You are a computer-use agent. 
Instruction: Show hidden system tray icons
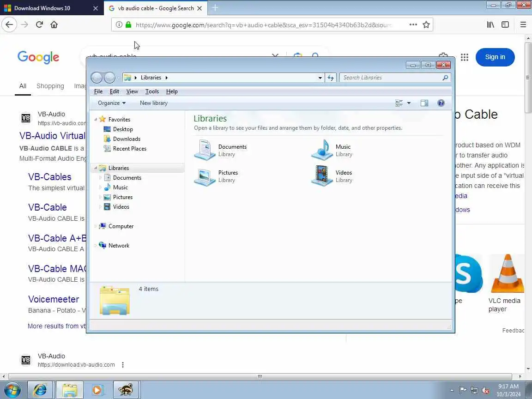coord(452,391)
